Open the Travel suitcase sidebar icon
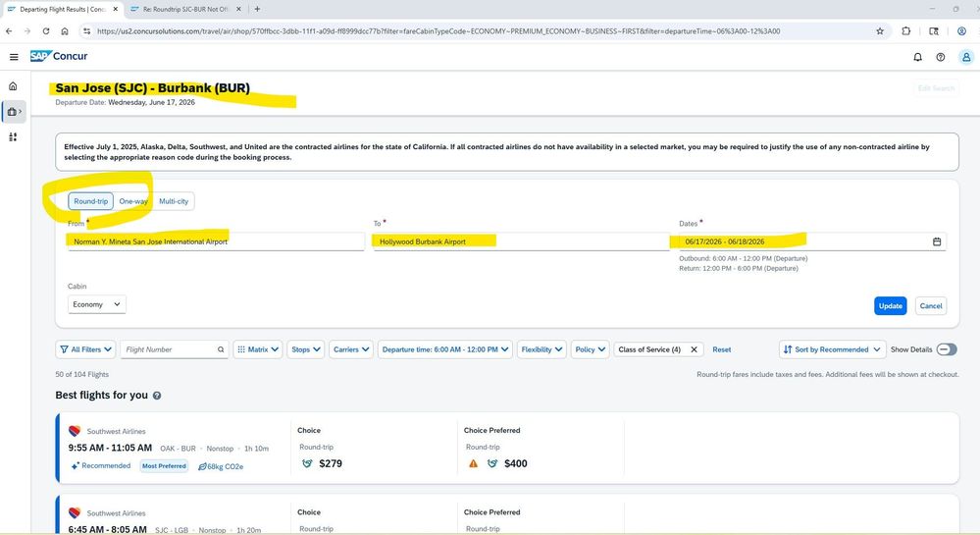The image size is (980, 535). click(x=14, y=111)
